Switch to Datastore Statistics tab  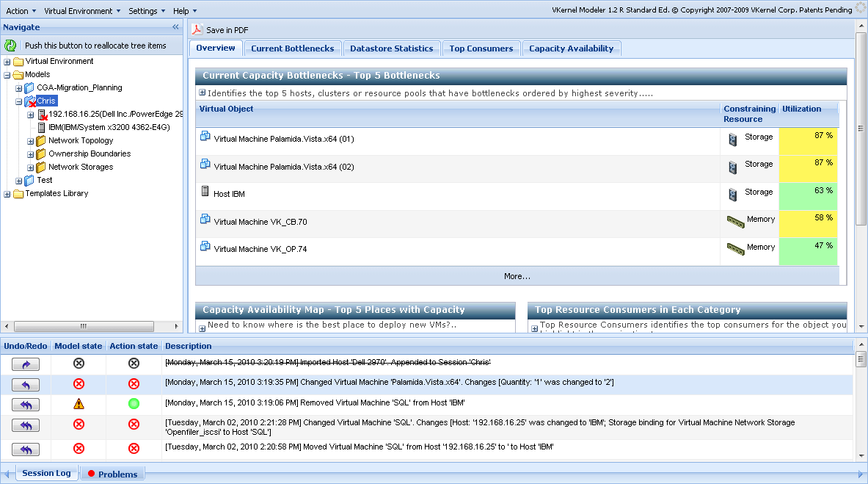pos(392,48)
